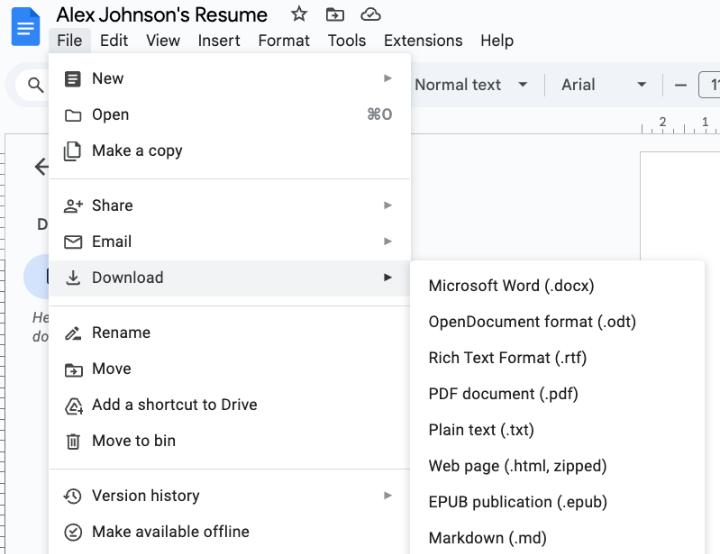This screenshot has width=720, height=554.
Task: Open the Arial font dropdown
Action: click(603, 85)
